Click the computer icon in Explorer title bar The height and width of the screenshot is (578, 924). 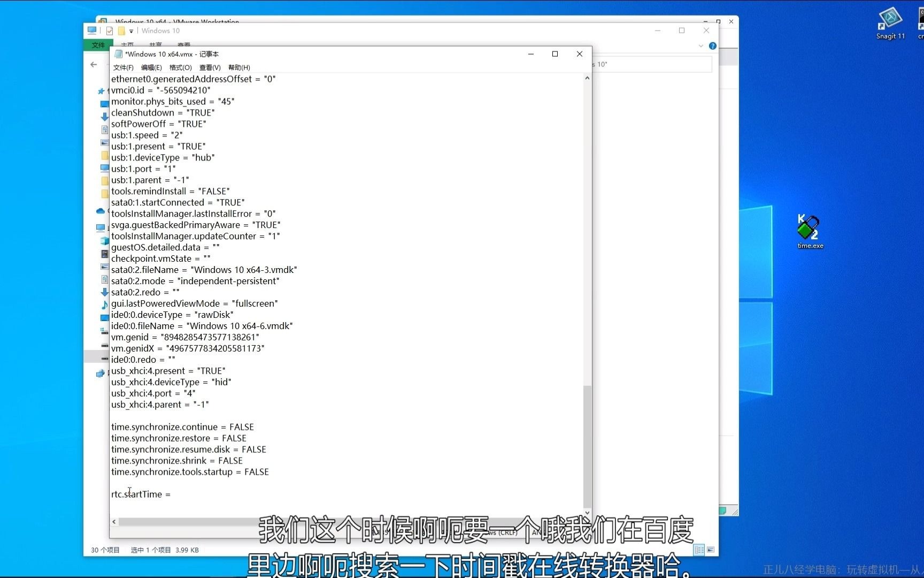(92, 31)
